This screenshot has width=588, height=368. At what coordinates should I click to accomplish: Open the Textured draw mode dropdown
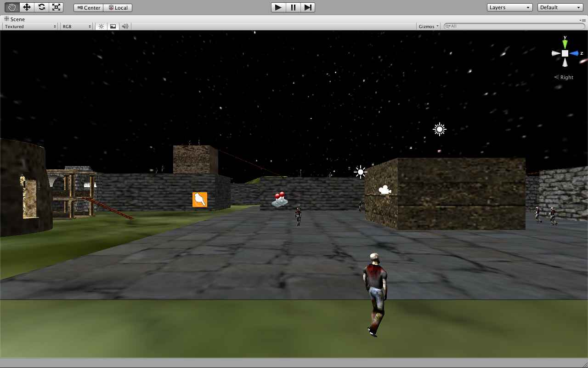click(x=30, y=26)
